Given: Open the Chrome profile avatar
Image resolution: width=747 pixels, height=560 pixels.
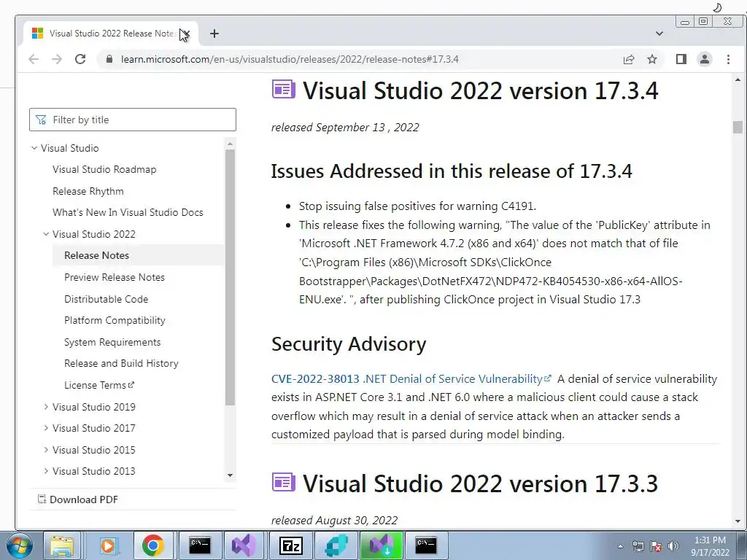Looking at the screenshot, I should pyautogui.click(x=705, y=59).
